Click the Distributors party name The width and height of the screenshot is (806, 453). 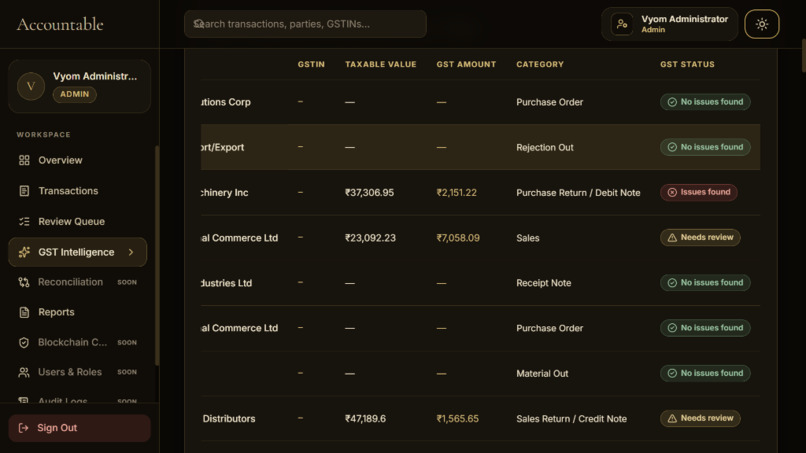pos(229,419)
